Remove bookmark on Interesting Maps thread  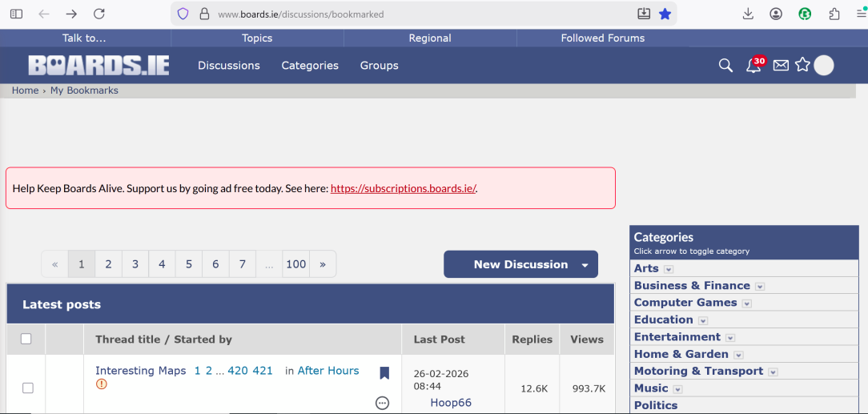tap(384, 372)
